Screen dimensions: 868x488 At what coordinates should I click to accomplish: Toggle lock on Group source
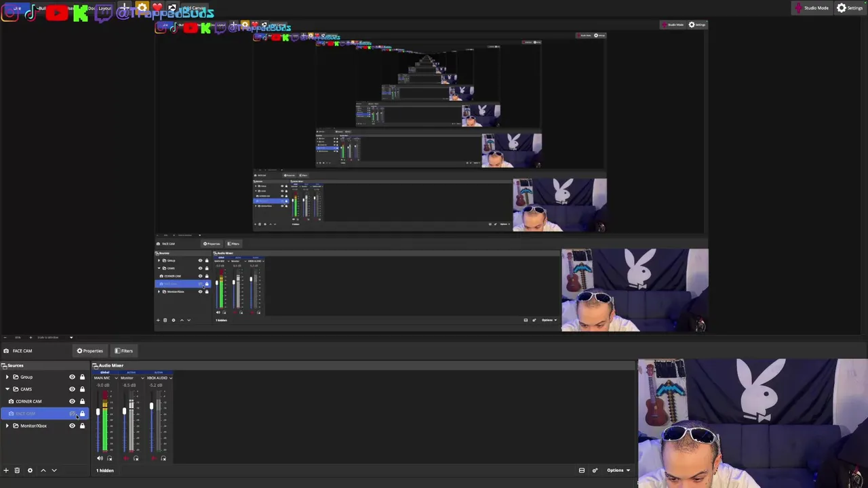point(82,377)
